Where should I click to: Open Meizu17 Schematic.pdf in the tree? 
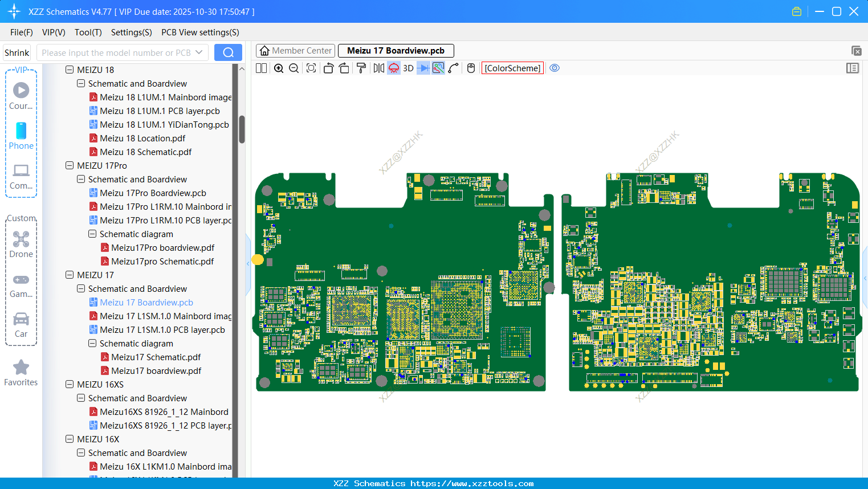(x=156, y=357)
